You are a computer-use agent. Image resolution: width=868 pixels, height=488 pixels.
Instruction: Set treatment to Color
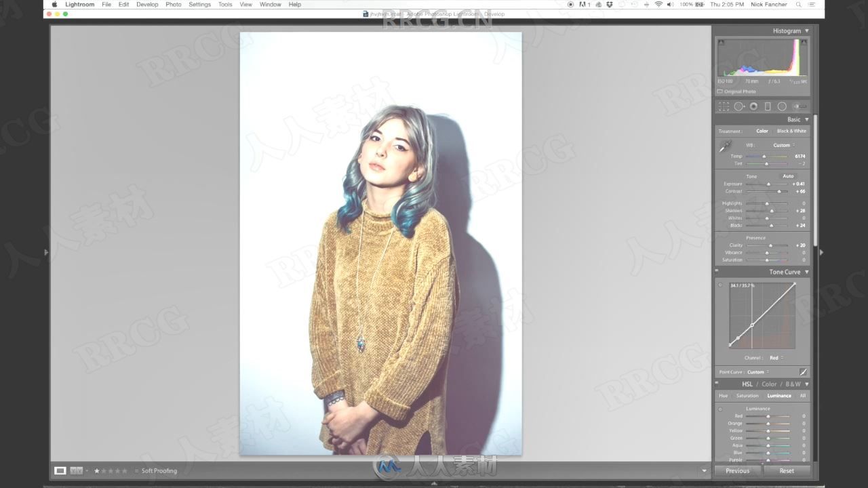(762, 131)
